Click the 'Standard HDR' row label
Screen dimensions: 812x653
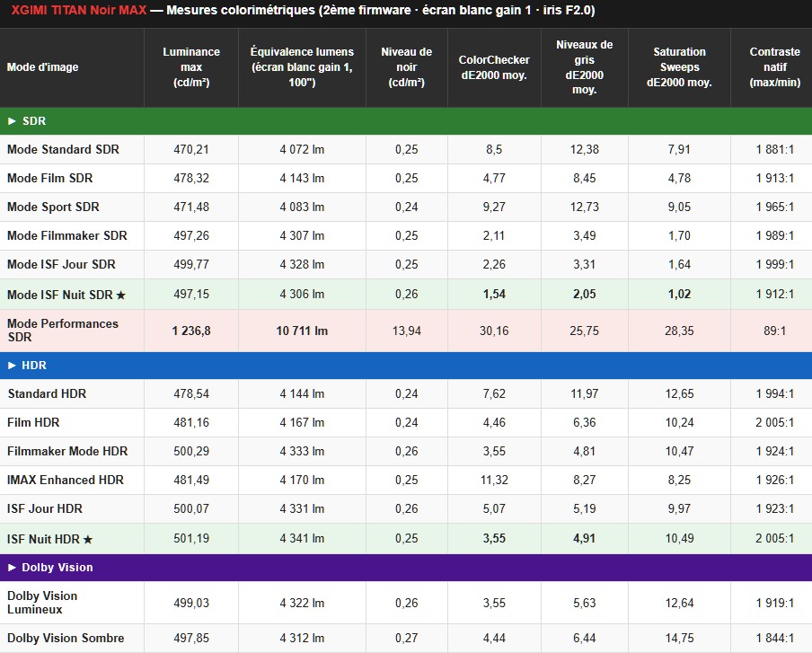(47, 394)
